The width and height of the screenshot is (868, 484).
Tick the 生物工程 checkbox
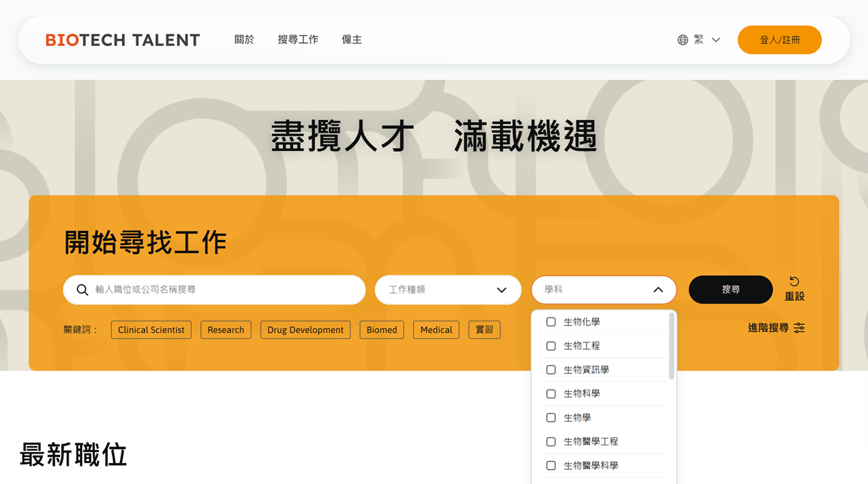point(551,346)
